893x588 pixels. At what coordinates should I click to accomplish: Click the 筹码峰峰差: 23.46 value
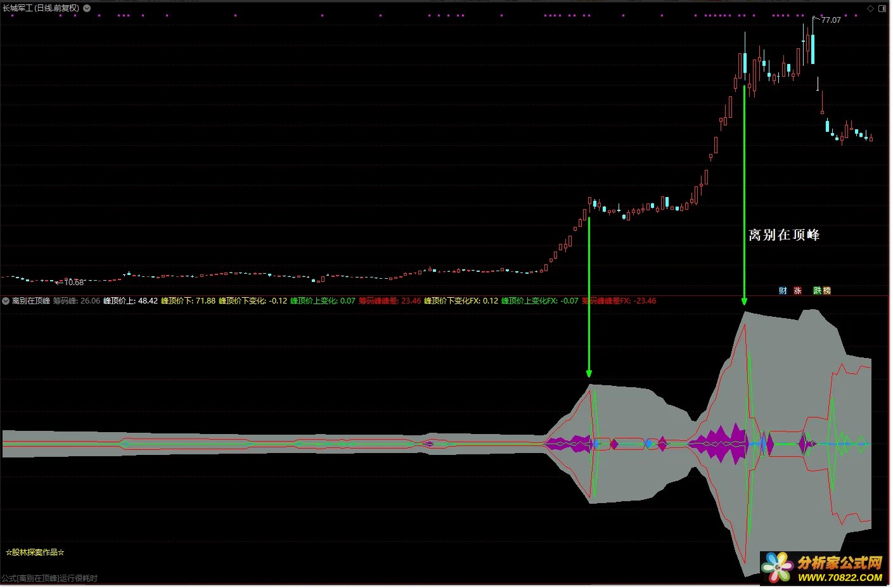coord(390,301)
